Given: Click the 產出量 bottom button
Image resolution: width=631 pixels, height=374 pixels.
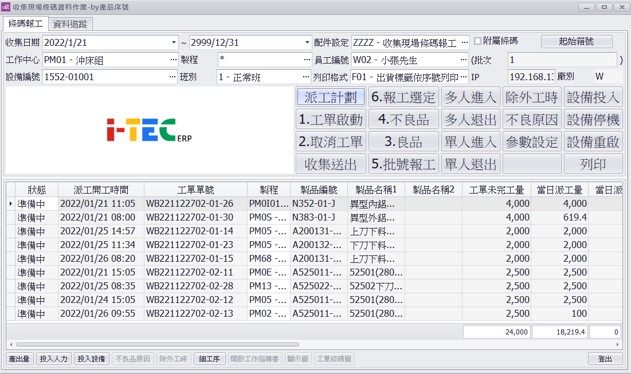Looking at the screenshot, I should [19, 359].
